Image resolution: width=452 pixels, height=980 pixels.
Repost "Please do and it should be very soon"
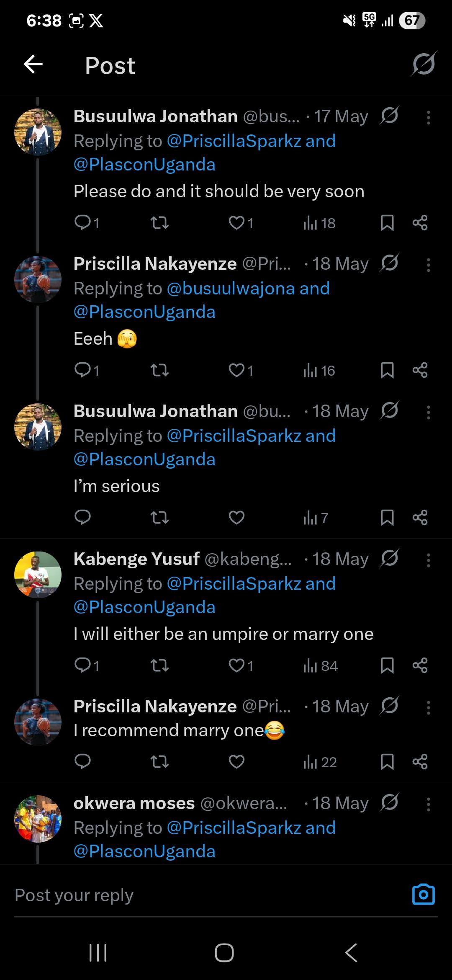coord(159,223)
